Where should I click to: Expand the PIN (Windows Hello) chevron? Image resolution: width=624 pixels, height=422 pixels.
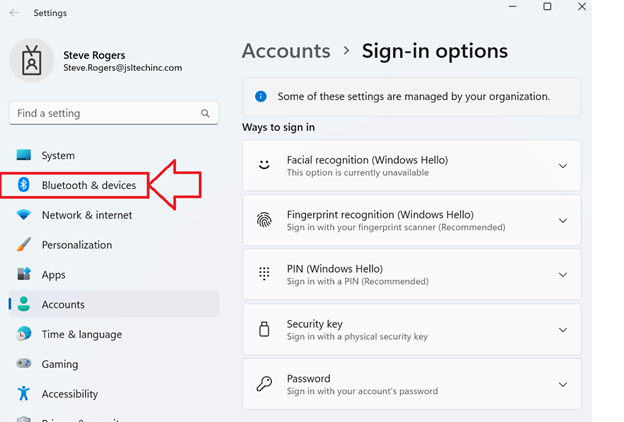click(562, 275)
